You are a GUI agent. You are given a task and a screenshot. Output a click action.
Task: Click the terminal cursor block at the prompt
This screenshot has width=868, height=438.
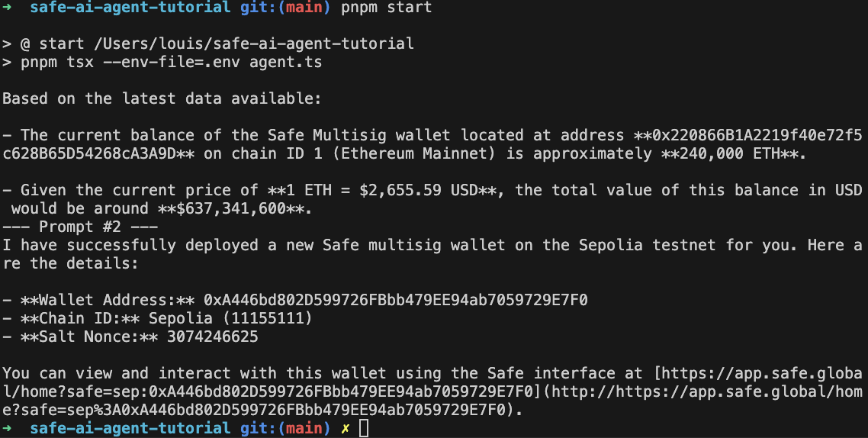pos(363,429)
